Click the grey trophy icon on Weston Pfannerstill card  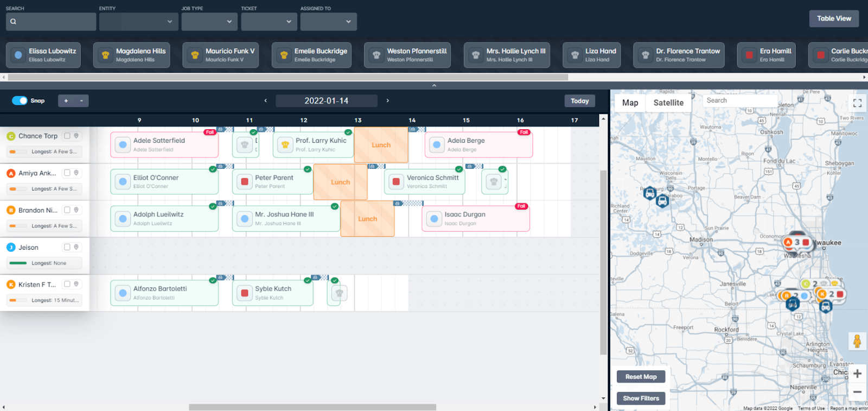point(376,55)
